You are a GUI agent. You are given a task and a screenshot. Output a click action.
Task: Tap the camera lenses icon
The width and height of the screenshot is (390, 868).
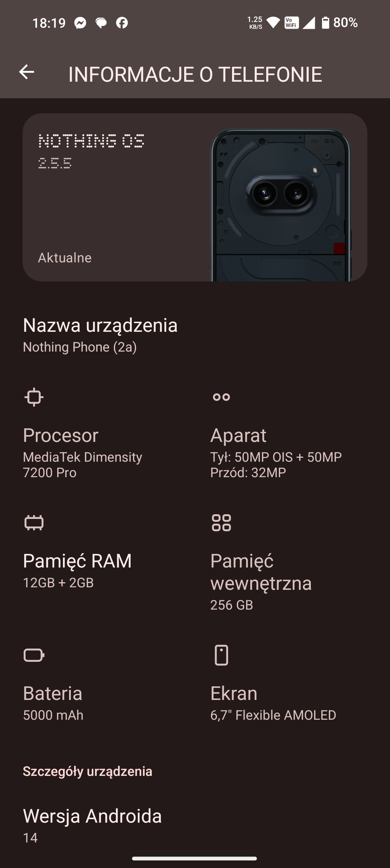[221, 397]
